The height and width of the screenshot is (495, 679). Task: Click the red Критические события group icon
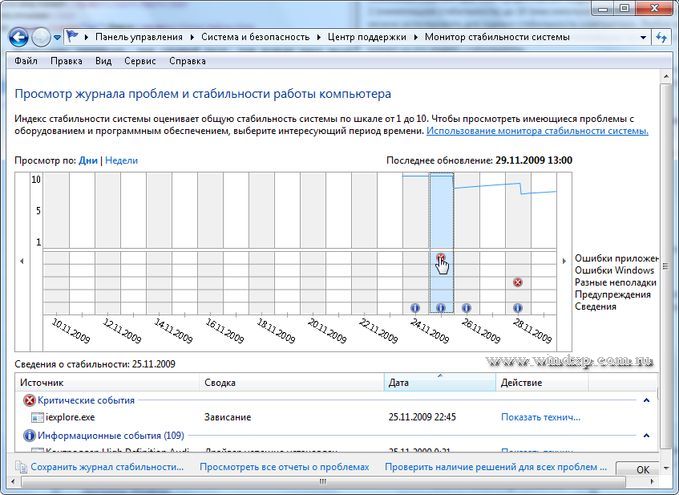coord(29,401)
